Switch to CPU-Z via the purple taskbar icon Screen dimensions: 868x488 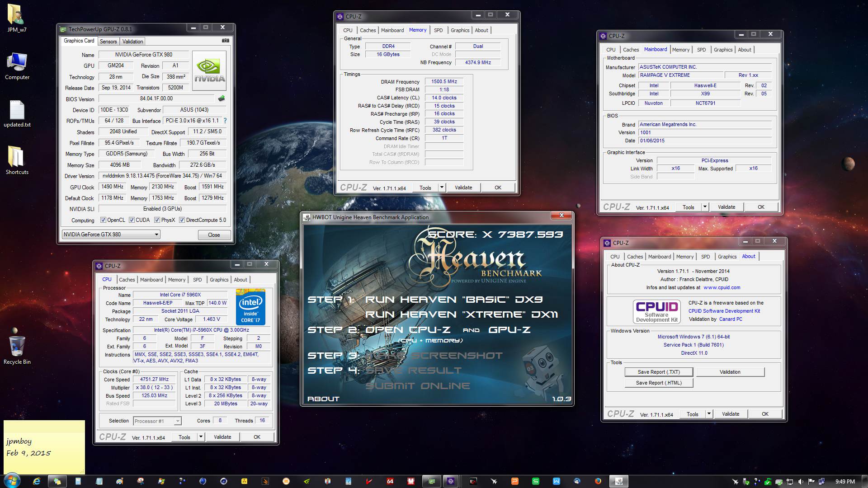click(x=450, y=481)
